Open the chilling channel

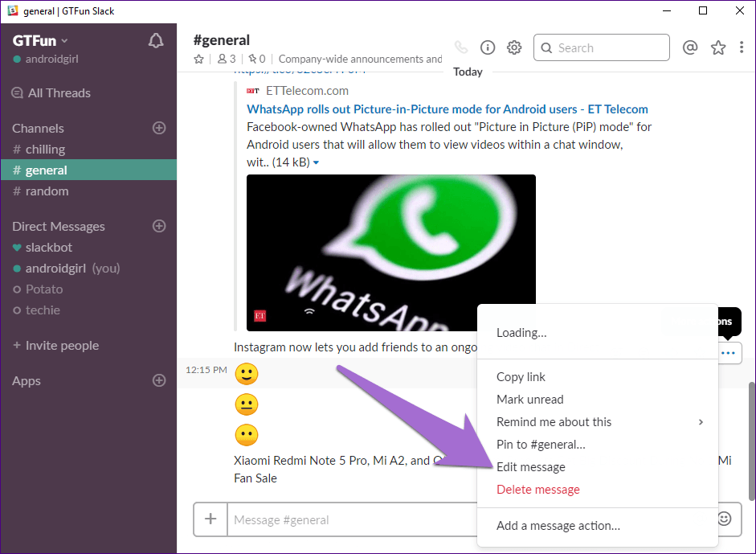[x=88, y=149]
